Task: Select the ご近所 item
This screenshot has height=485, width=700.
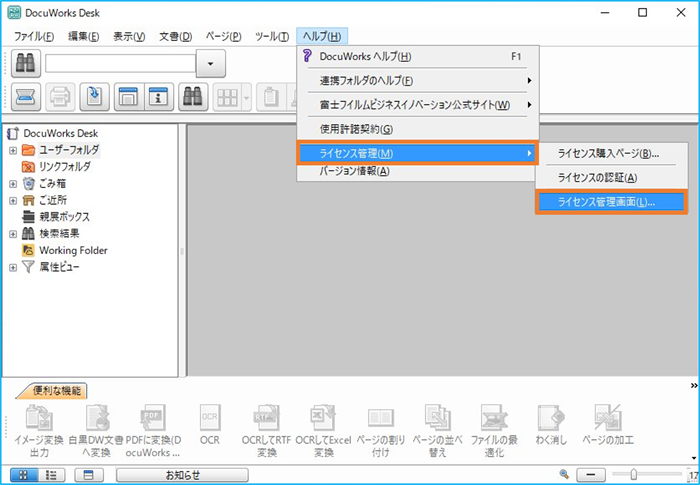Action: 53,200
